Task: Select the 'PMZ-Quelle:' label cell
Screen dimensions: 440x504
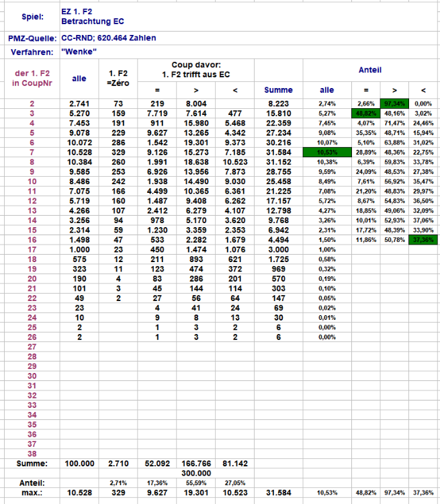Action: pyautogui.click(x=32, y=38)
